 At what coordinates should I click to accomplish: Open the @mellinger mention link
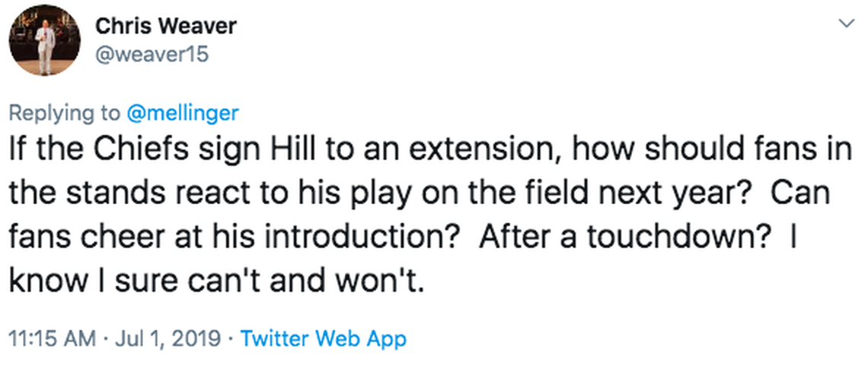[182, 113]
